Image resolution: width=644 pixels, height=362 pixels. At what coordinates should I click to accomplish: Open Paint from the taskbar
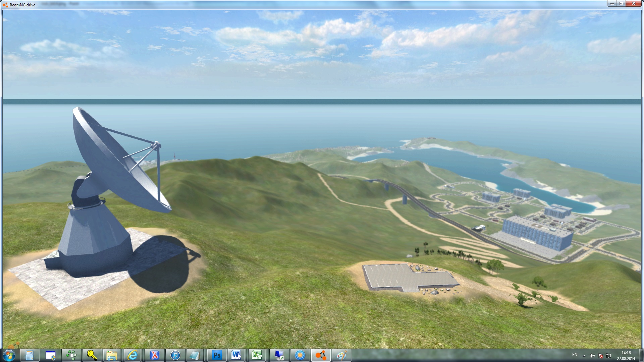pyautogui.click(x=341, y=355)
